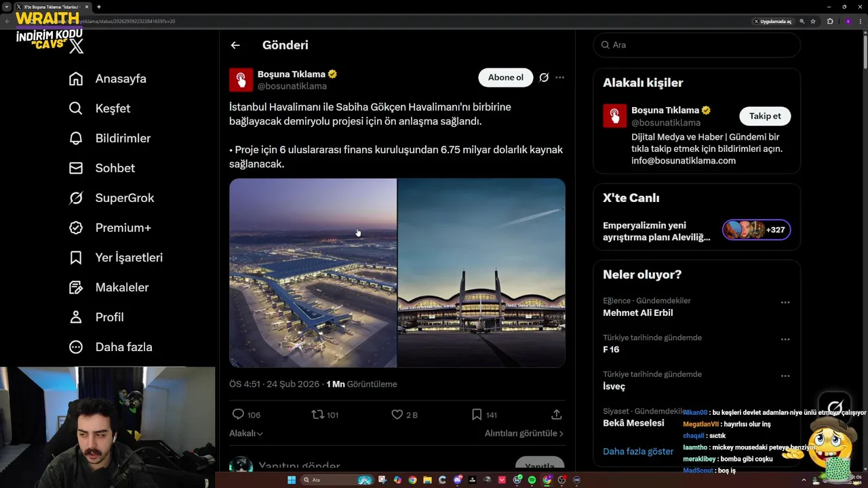Viewport: 868px width, 488px height.
Task: Open live space Emperyalizmin yeni ayrıştırma planı
Action: tap(656, 231)
